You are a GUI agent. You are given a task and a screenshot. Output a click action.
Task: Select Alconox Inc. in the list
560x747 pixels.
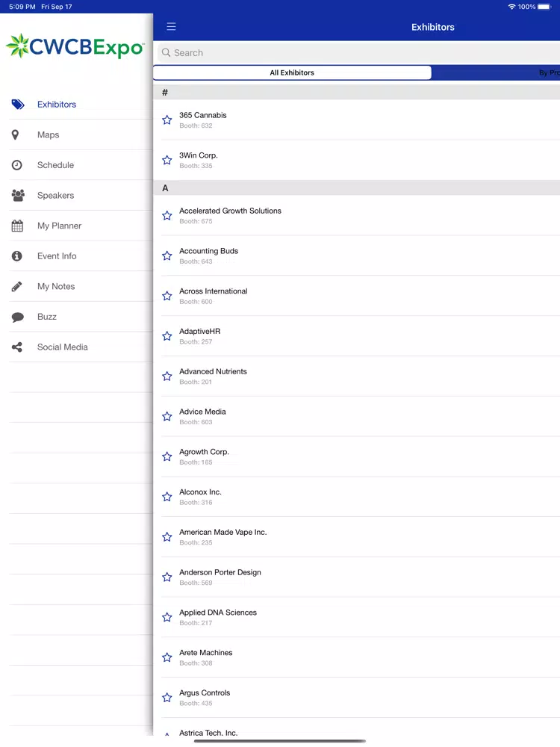click(357, 497)
